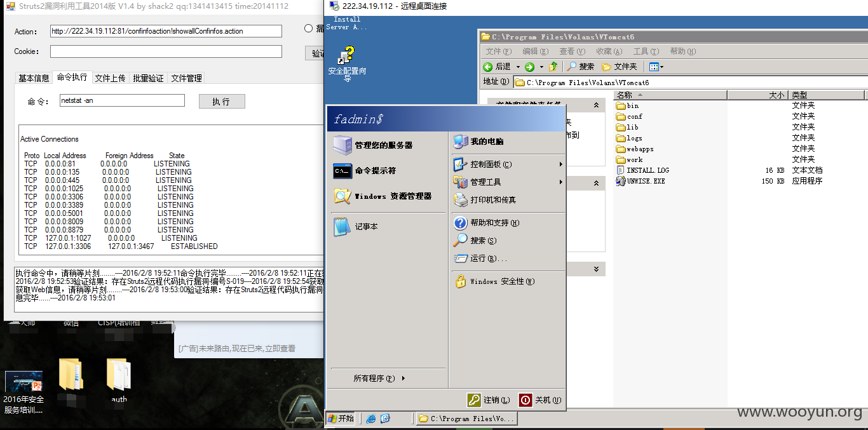This screenshot has width=868, height=430.
Task: Select the work folder icon
Action: [x=621, y=159]
